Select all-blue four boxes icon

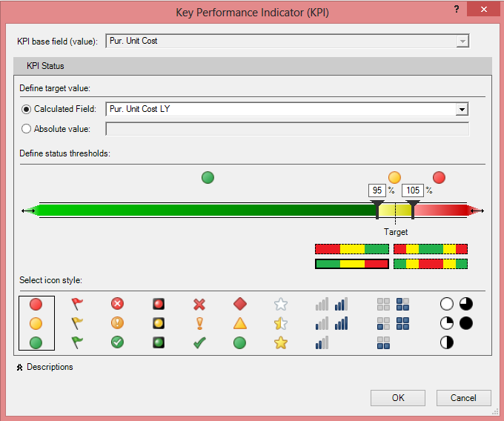[x=402, y=323]
